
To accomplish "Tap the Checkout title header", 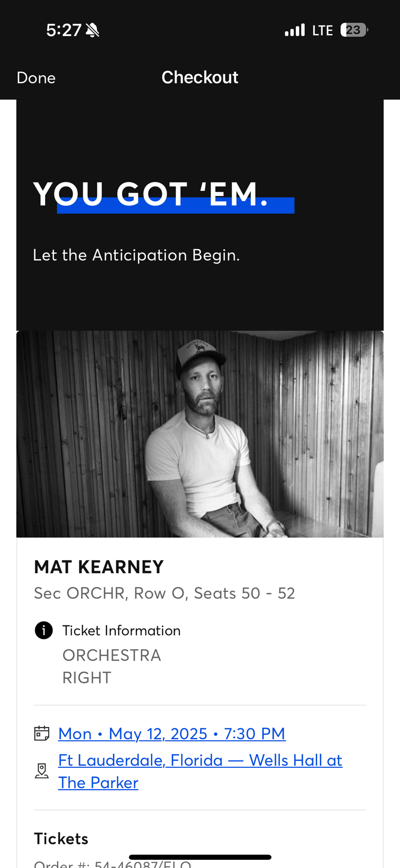I will 200,77.
